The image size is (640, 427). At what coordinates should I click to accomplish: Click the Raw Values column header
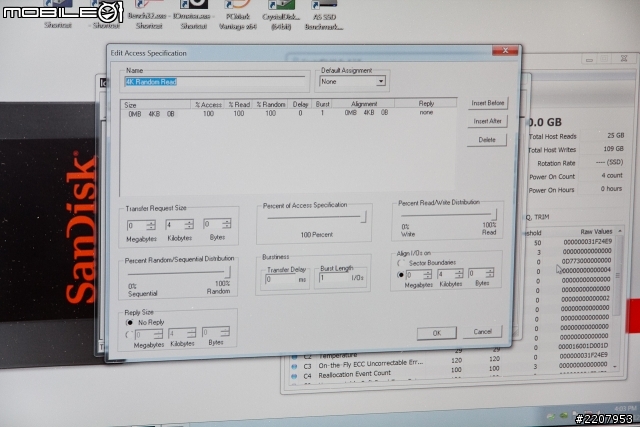point(596,231)
